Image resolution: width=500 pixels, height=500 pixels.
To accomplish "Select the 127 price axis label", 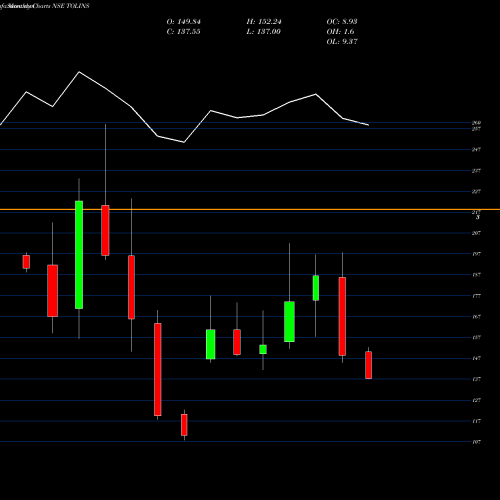I will click(476, 400).
